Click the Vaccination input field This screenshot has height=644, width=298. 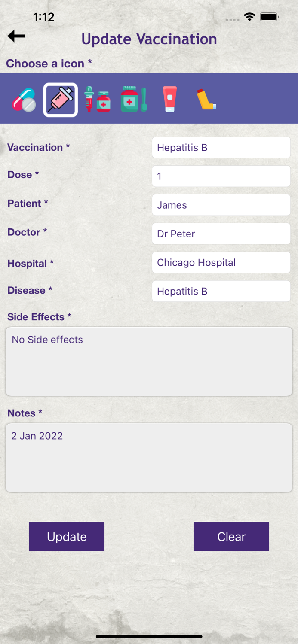tap(221, 147)
